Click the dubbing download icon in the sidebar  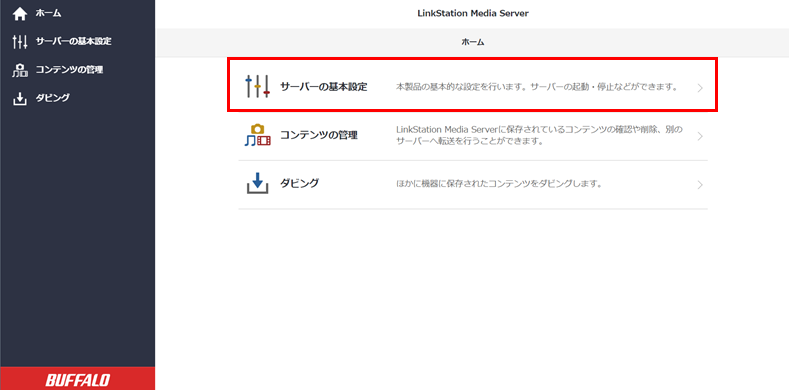tap(20, 99)
